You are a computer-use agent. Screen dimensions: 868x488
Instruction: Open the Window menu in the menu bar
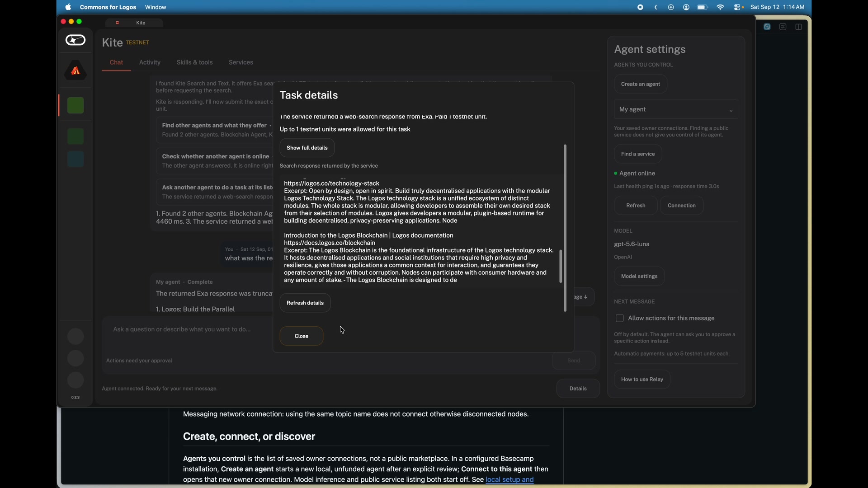[156, 7]
